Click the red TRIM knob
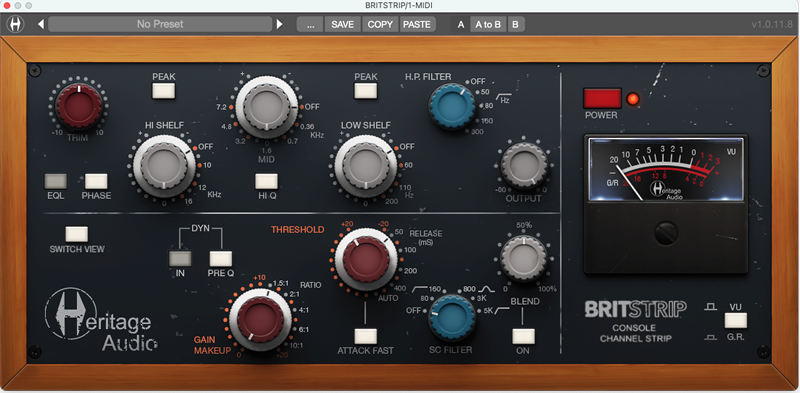Screen dimensions: 800x393 (79, 106)
